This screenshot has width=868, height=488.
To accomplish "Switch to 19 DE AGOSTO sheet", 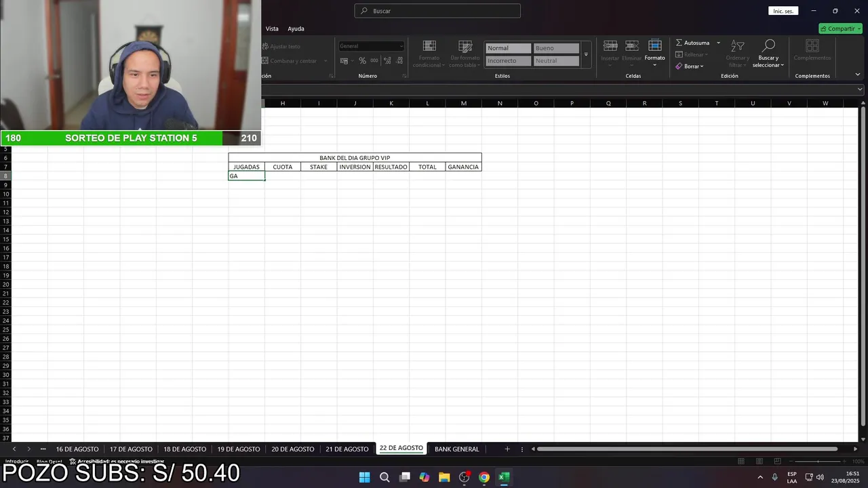I will click(x=239, y=449).
